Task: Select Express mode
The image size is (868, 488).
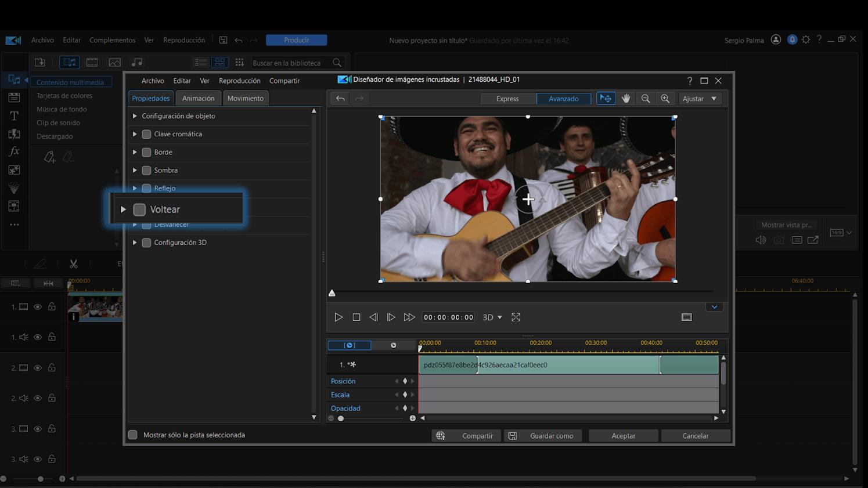Action: [507, 99]
